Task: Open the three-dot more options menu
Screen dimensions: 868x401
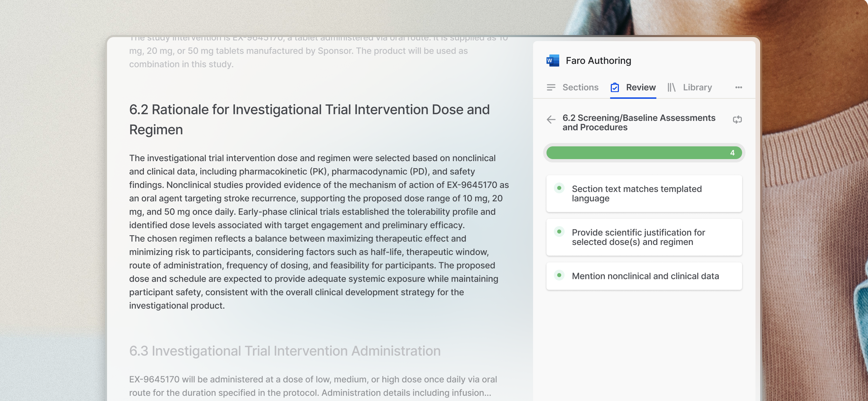Action: tap(738, 88)
